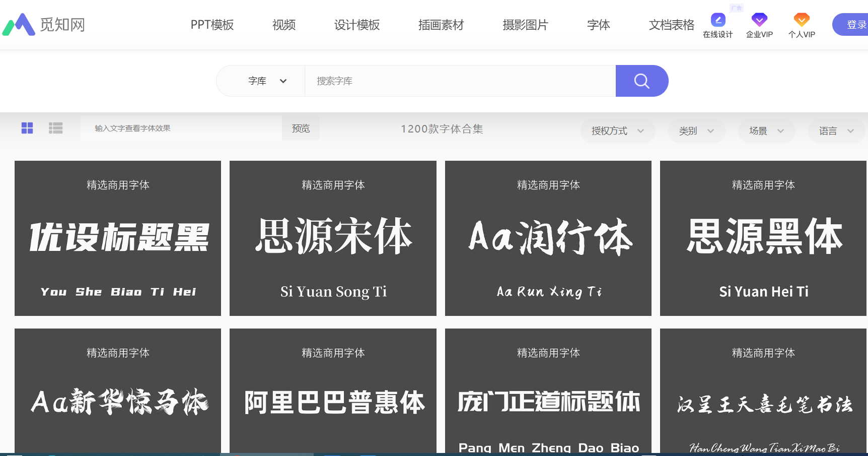Click the font preview text input field

click(x=181, y=128)
